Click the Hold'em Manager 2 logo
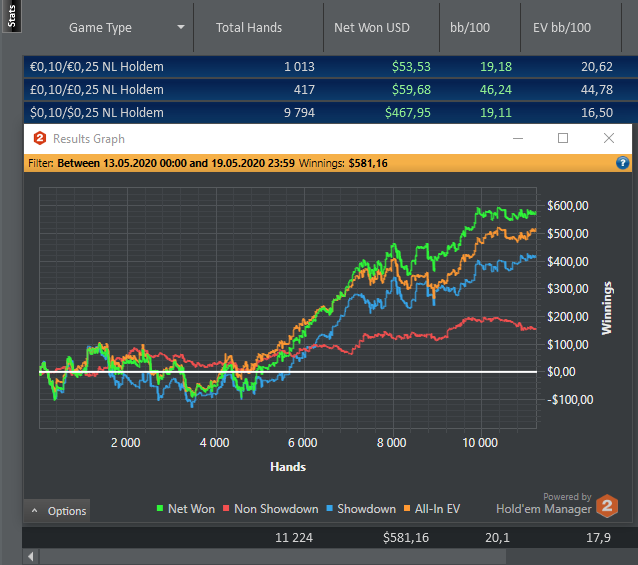638x565 pixels. pyautogui.click(x=607, y=506)
